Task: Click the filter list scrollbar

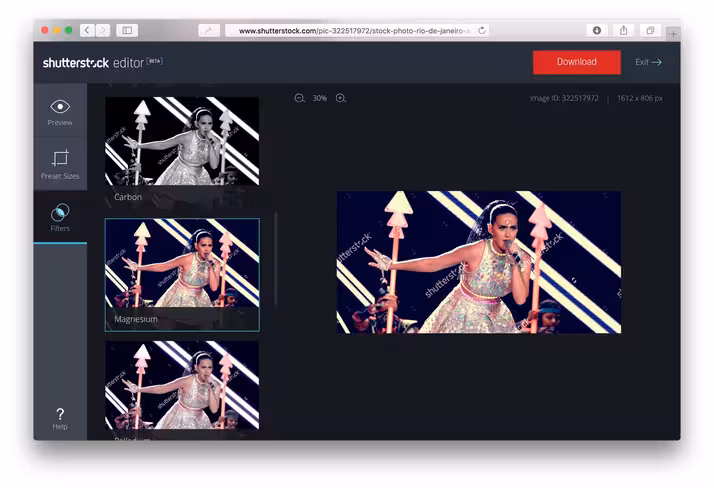Action: click(x=275, y=258)
